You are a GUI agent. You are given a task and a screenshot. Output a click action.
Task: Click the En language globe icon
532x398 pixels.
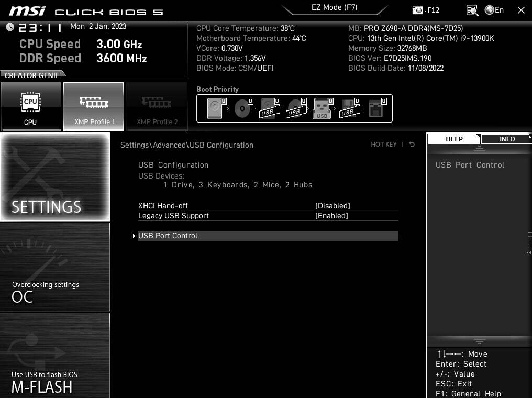[490, 9]
